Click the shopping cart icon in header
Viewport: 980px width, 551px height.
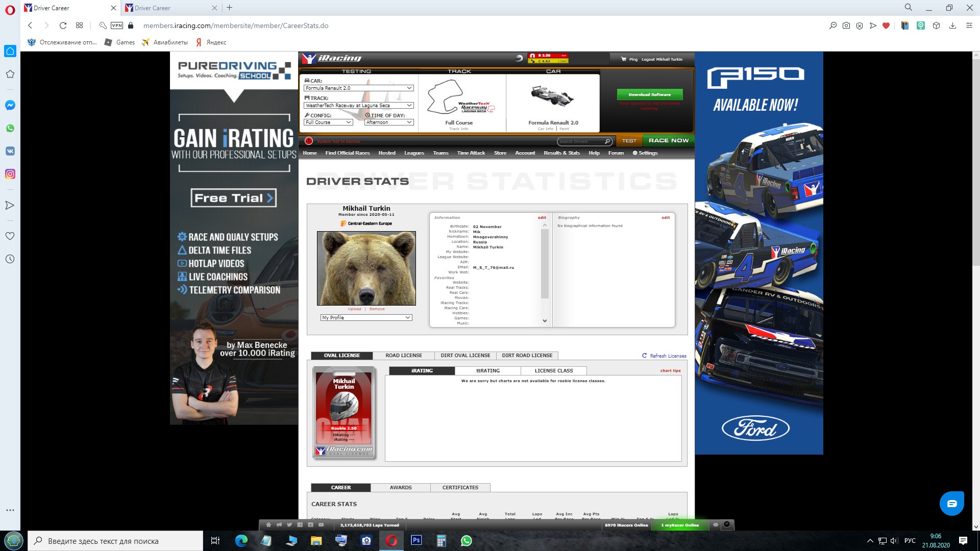pyautogui.click(x=623, y=59)
